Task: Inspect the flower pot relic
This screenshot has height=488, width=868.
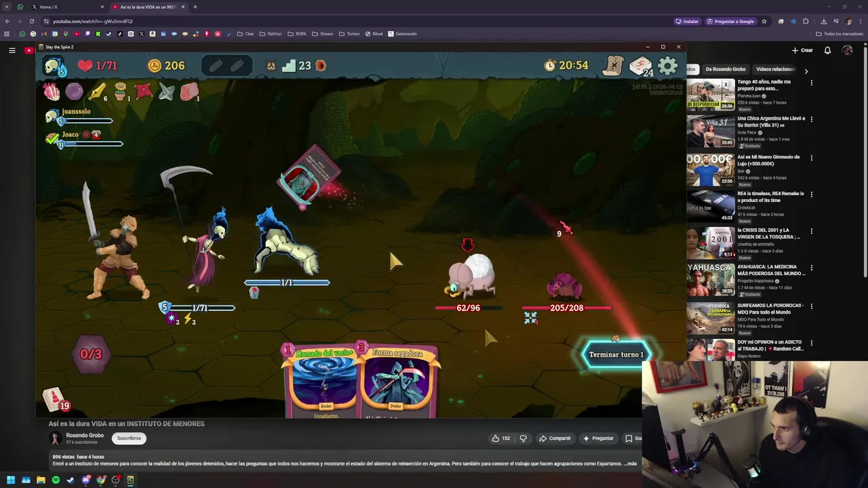Action: click(121, 91)
